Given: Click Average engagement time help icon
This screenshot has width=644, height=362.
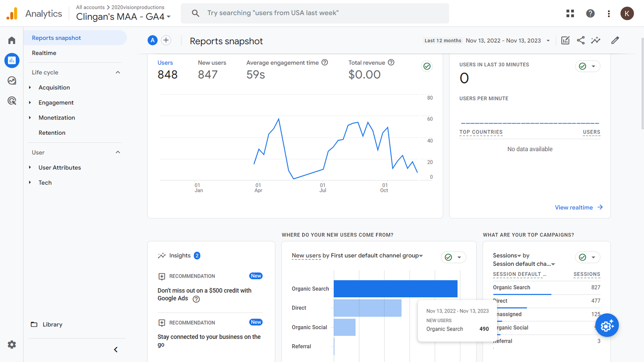Looking at the screenshot, I should coord(325,62).
